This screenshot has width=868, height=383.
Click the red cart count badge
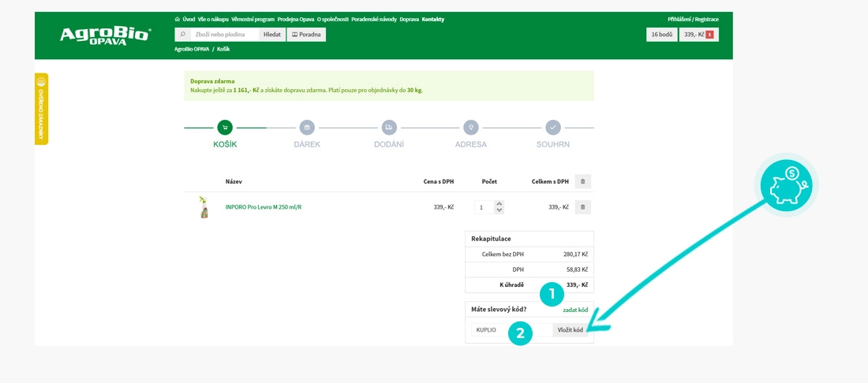(x=709, y=35)
